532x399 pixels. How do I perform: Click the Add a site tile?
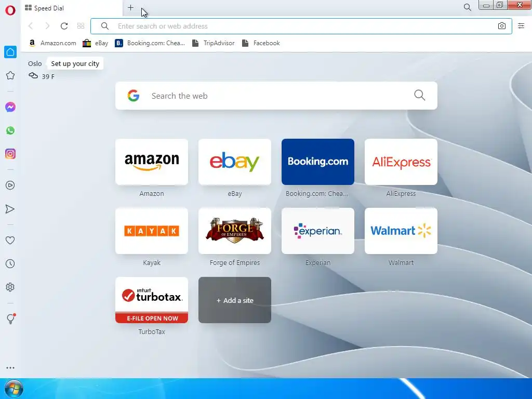pyautogui.click(x=235, y=300)
